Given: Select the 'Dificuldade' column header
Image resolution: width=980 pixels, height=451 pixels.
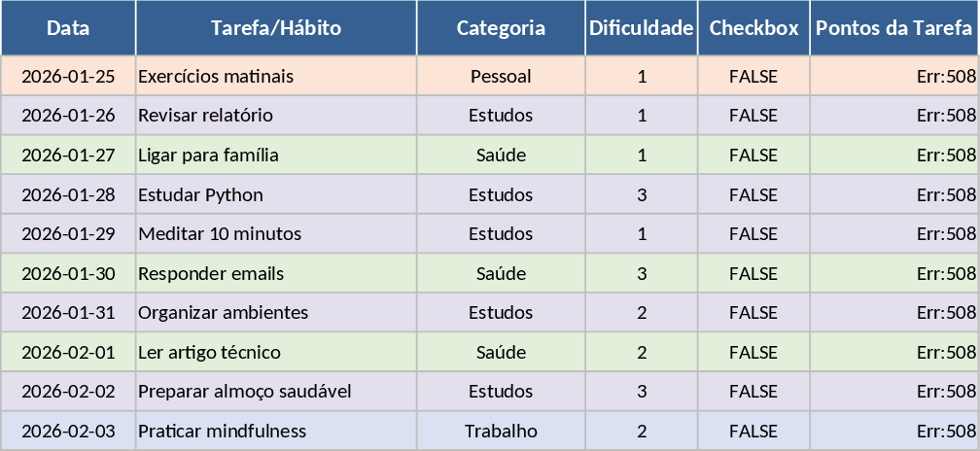Looking at the screenshot, I should [642, 28].
